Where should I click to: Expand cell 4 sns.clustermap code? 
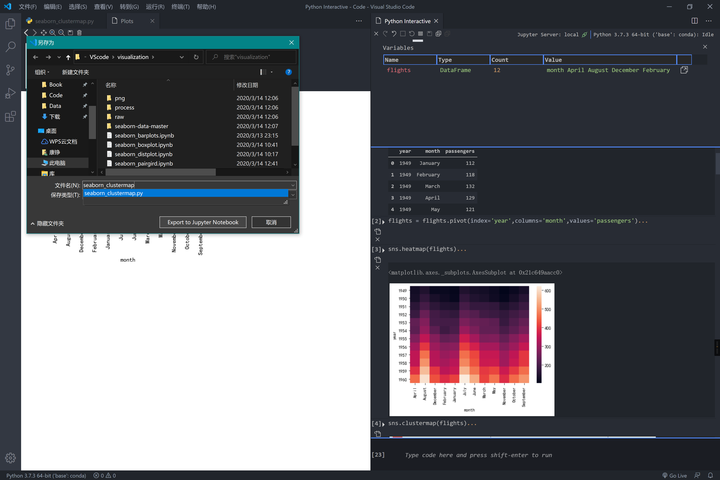pos(383,424)
